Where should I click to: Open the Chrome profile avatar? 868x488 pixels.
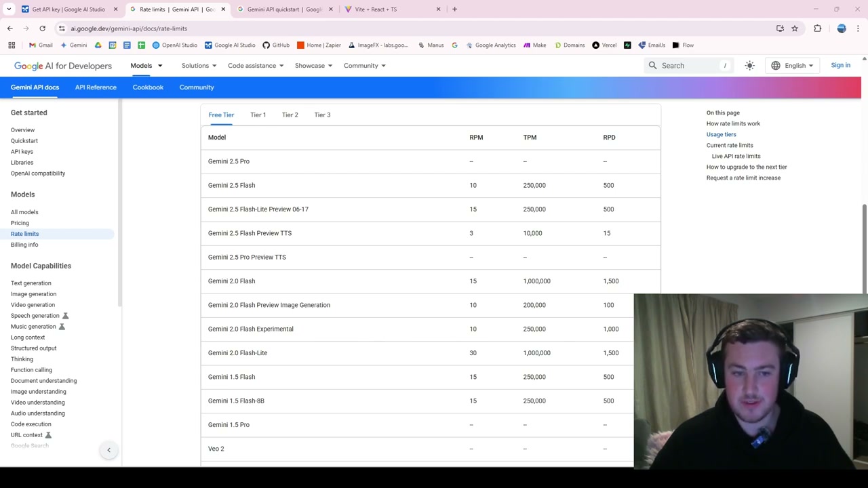coord(842,28)
